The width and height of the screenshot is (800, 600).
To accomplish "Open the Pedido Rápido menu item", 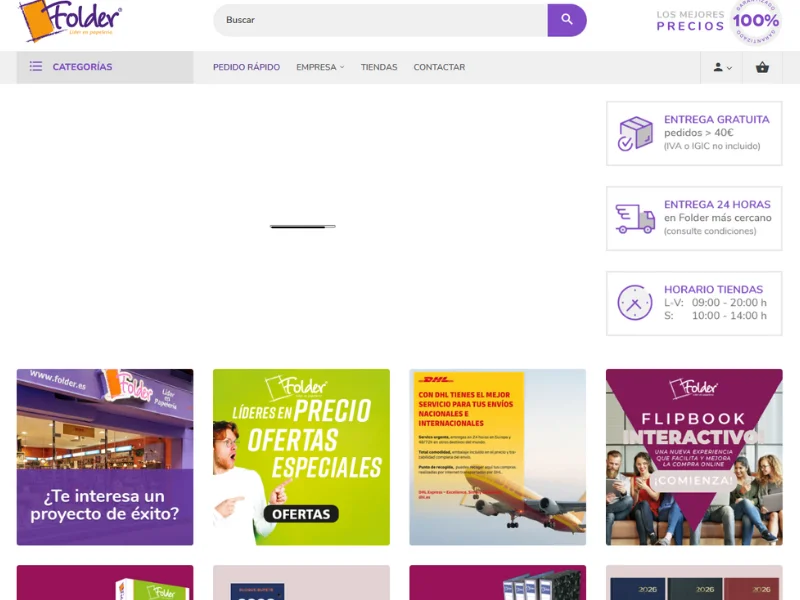I will click(x=246, y=67).
